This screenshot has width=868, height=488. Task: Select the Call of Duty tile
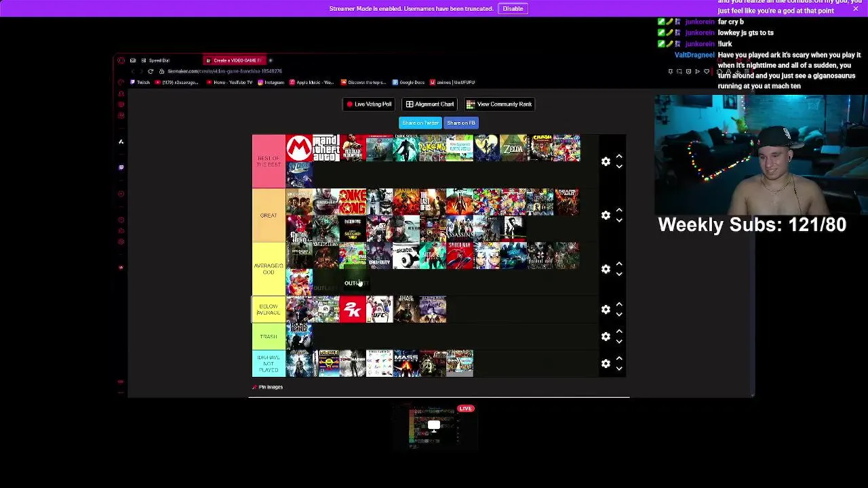pos(379,256)
